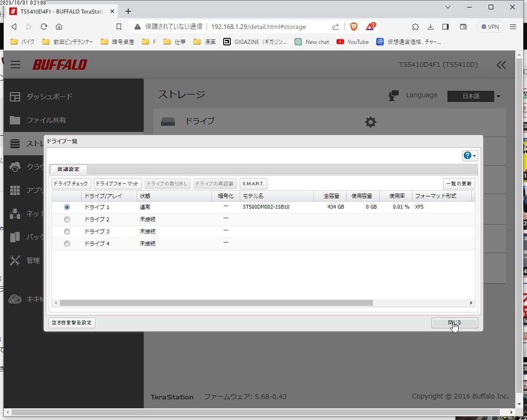The image size is (527, 420).
Task: Click the page vertical scrollbar down arrow
Action: click(x=519, y=404)
